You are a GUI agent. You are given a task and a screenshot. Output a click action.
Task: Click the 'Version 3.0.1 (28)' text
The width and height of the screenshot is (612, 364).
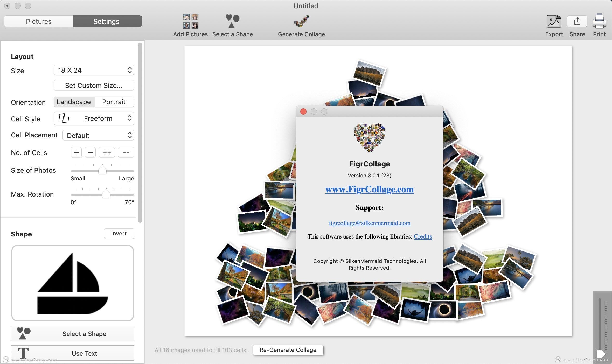click(370, 176)
